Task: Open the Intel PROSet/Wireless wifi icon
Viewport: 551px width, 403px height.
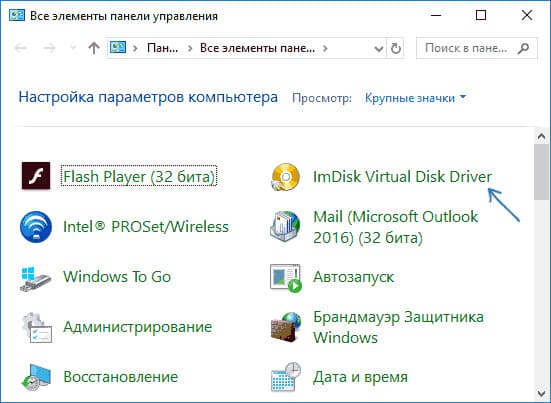Action: click(x=36, y=227)
